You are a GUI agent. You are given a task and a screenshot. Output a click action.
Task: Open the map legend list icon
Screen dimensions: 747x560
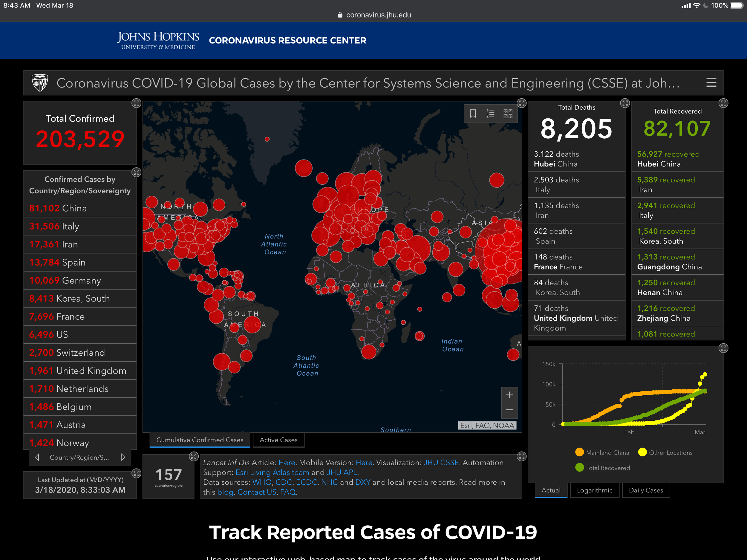tap(490, 114)
